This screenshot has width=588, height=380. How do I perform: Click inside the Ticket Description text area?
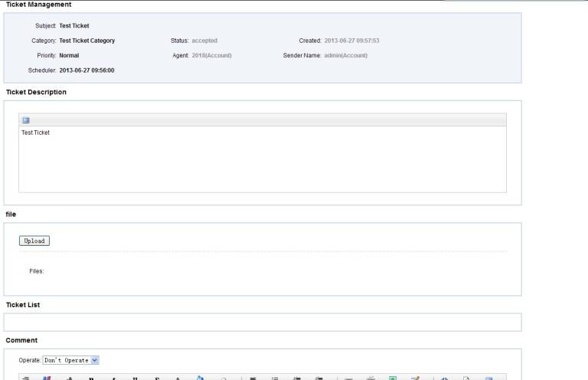(262, 159)
